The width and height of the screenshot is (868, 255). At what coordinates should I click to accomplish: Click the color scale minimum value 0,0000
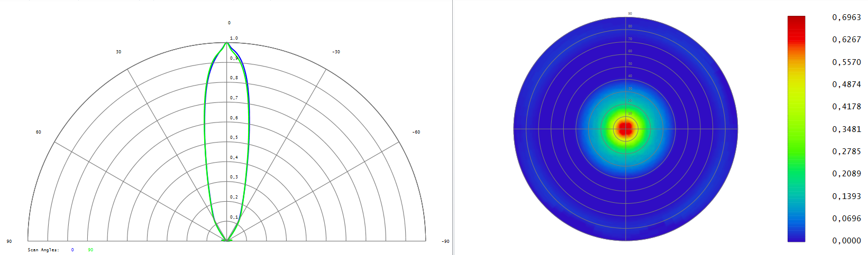[846, 240]
